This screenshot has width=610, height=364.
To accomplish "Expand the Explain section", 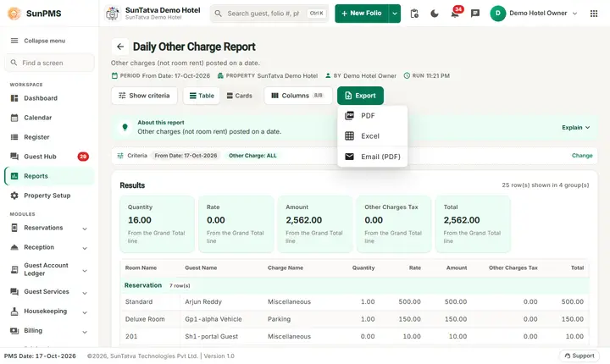I will (x=576, y=128).
